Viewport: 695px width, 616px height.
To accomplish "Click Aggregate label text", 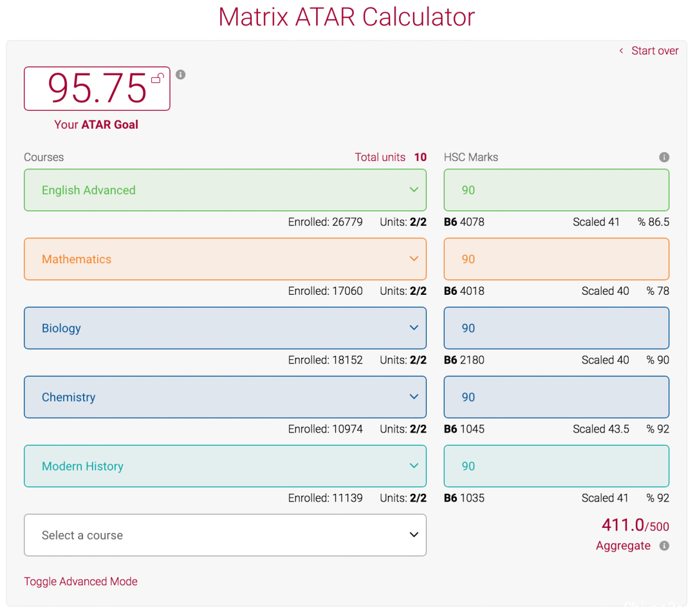I will 623,545.
